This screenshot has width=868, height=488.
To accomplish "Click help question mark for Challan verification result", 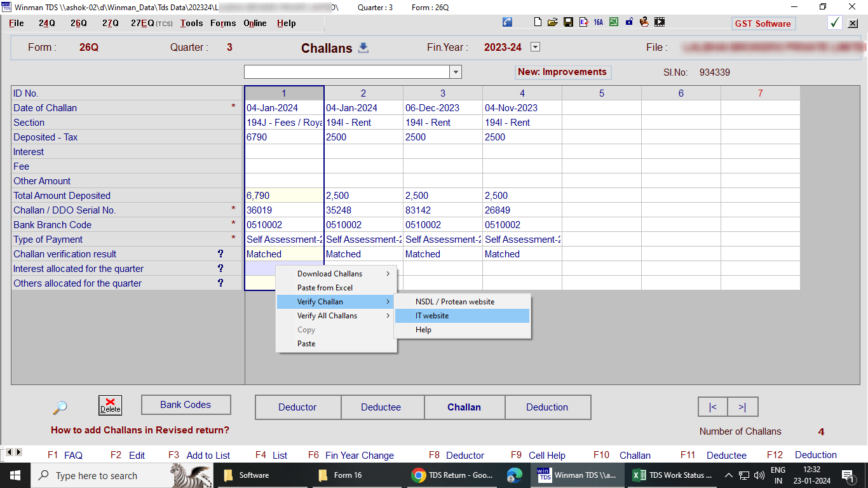I will (220, 254).
